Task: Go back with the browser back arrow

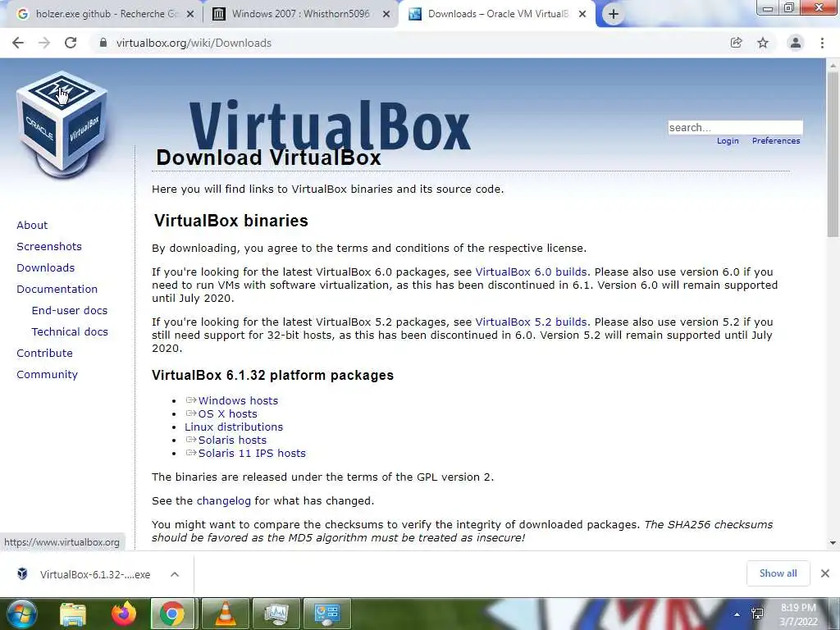Action: pyautogui.click(x=18, y=43)
